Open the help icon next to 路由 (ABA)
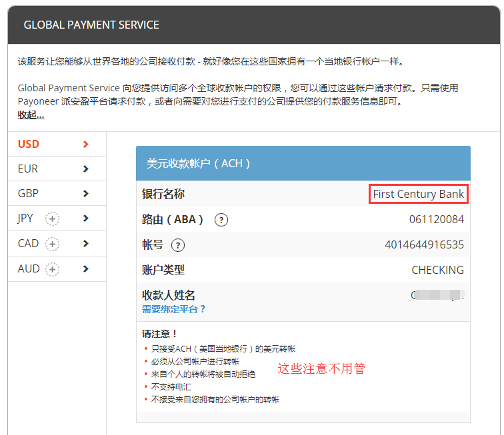Viewport: 504px width, 435px height. pyautogui.click(x=221, y=220)
